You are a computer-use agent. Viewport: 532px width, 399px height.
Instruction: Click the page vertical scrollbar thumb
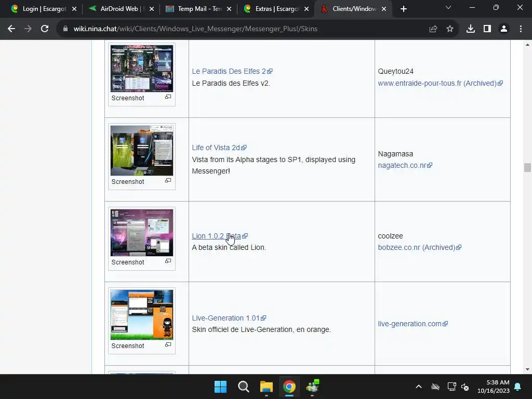[x=527, y=168]
